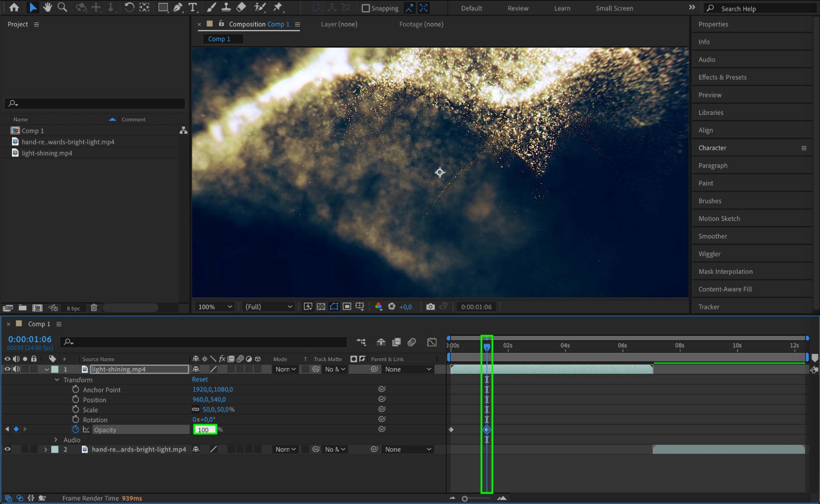Select the Hand tool
The height and width of the screenshot is (504, 820).
[48, 7]
